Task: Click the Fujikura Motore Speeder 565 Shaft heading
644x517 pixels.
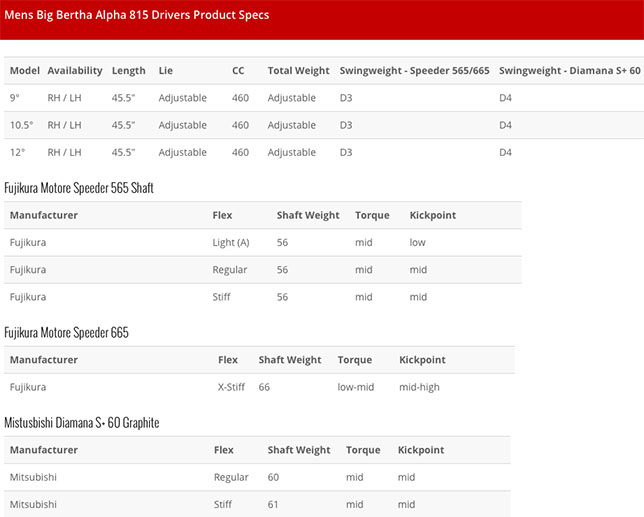Action: coord(79,188)
